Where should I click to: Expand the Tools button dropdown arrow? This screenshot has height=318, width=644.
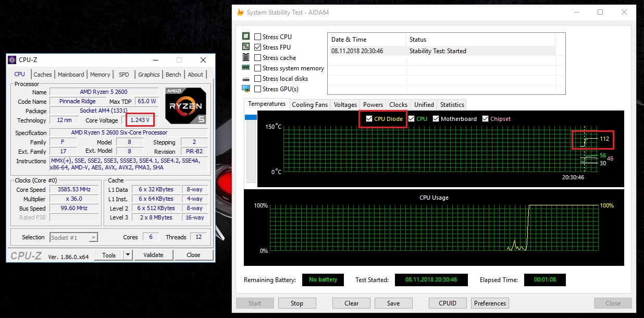click(128, 255)
